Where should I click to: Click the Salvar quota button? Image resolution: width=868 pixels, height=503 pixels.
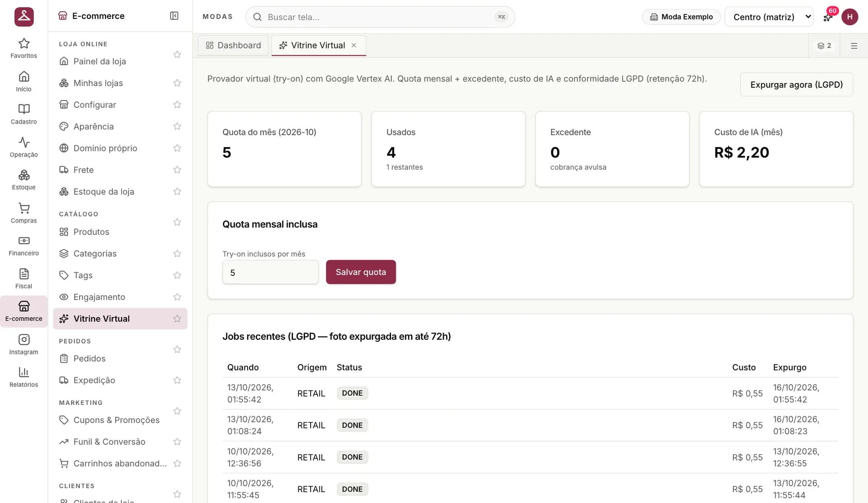pos(361,272)
